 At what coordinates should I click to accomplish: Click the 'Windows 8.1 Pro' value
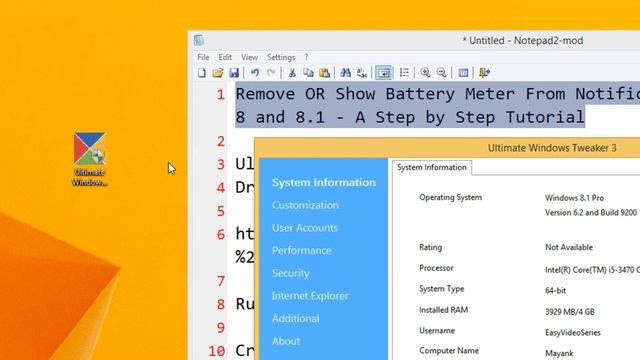tap(574, 198)
